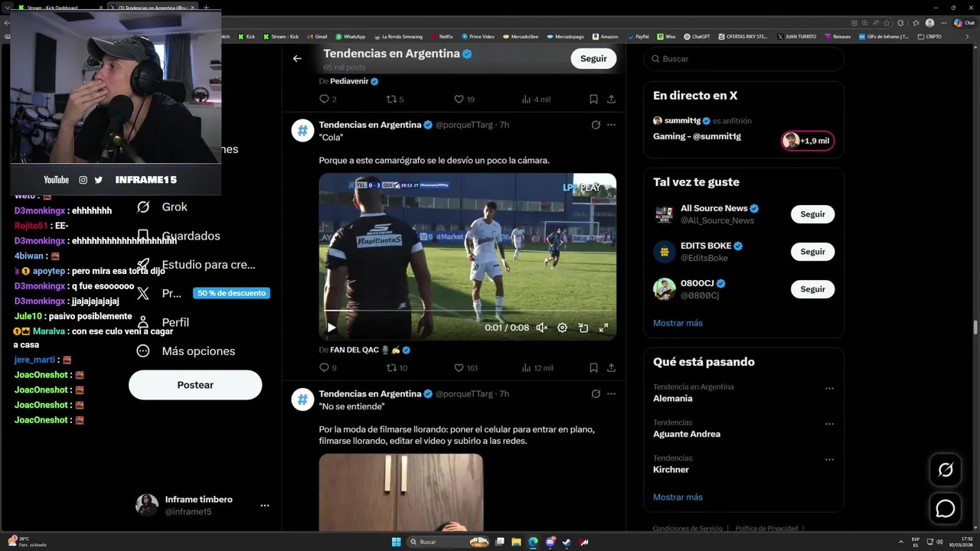Screen dimensions: 980x551
Task: Open the crying-video thumbnail
Action: (x=401, y=492)
